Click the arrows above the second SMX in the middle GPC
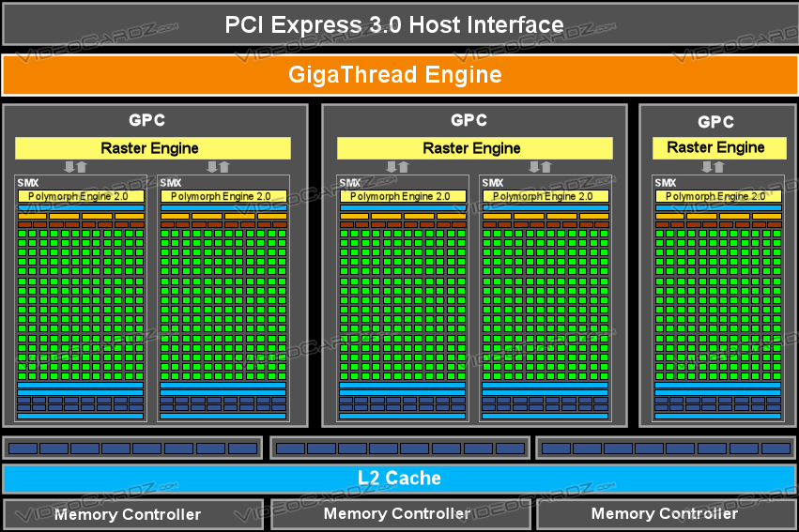This screenshot has width=799, height=532. (540, 167)
